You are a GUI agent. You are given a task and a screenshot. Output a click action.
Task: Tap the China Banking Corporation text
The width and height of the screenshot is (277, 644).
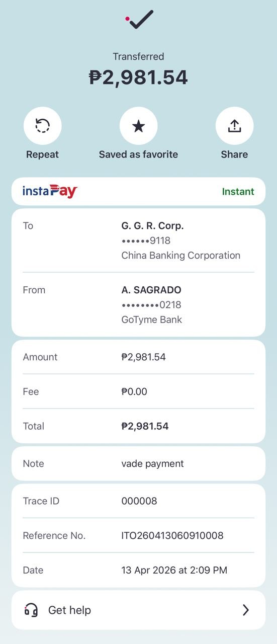tap(181, 255)
